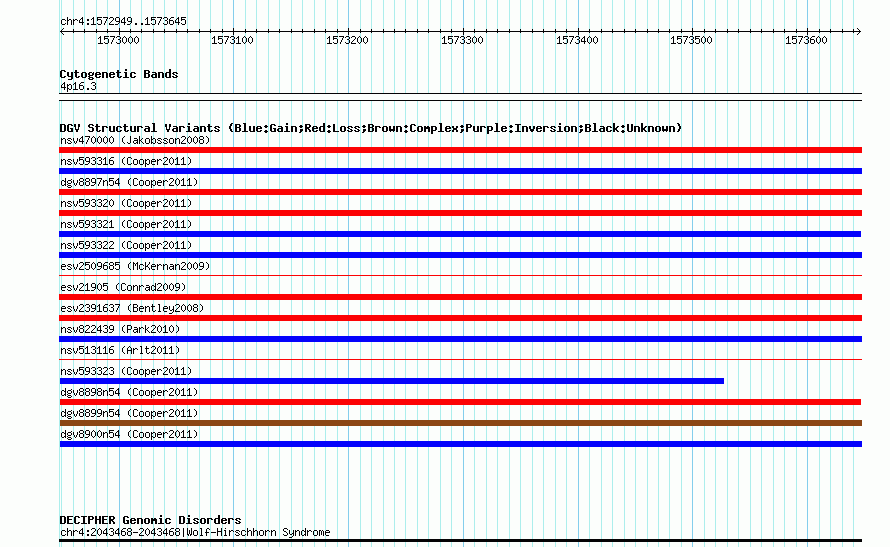The height and width of the screenshot is (547, 890).
Task: Select the brown dgv8899n54 complex variant bar
Action: pos(460,423)
